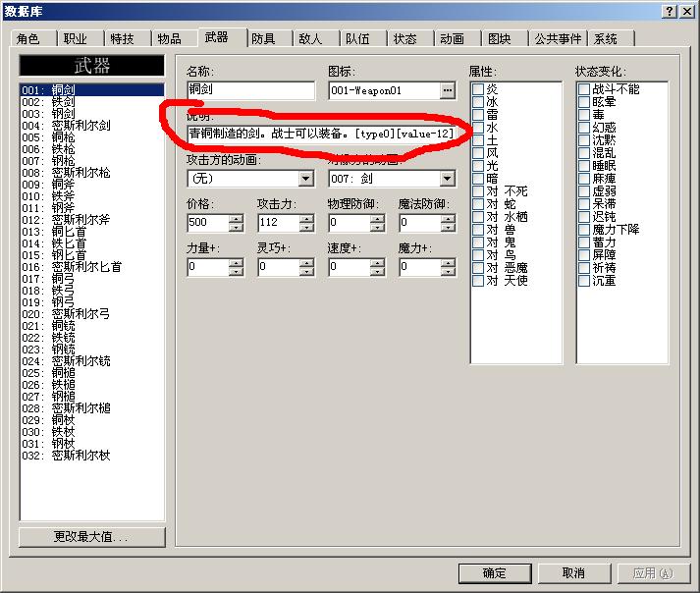700x593 pixels.
Task: Click in the 名称 field containing 铜剑
Action: click(251, 90)
